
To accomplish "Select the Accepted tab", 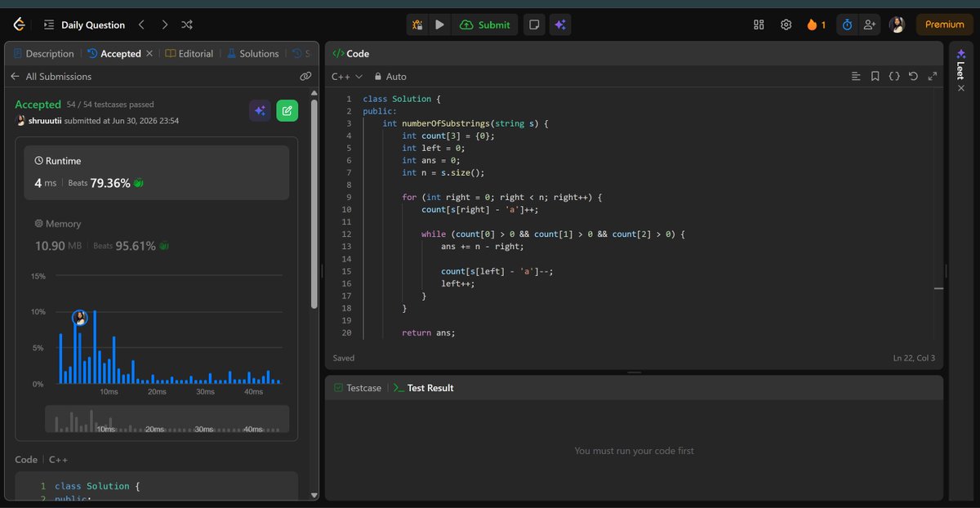I will point(114,54).
